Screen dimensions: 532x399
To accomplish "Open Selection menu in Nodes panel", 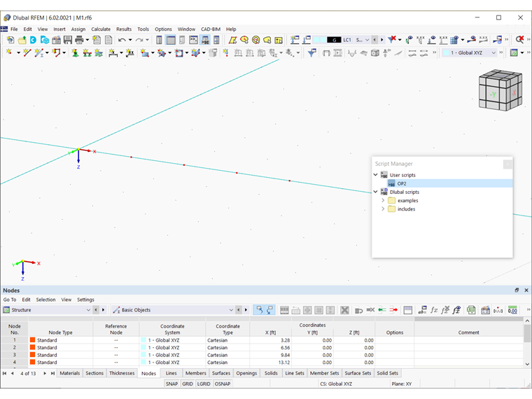I will pyautogui.click(x=45, y=300).
